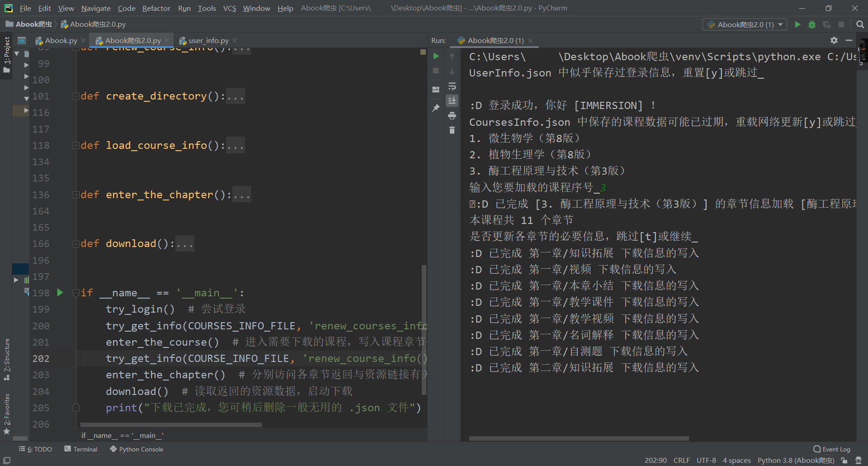Image resolution: width=868 pixels, height=466 pixels.
Task: Click the Python 3.8 interpreter selector
Action: point(796,461)
